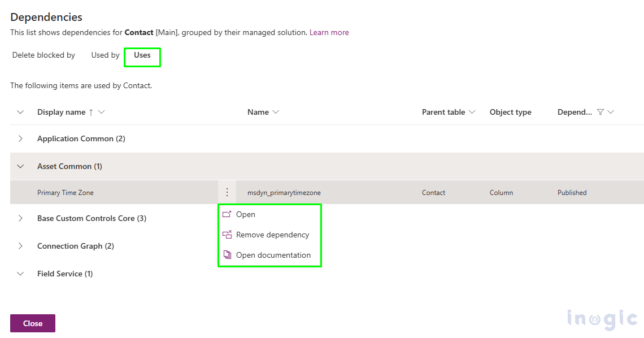The width and height of the screenshot is (644, 338).
Task: Click the filter icon on Depend... column
Action: (601, 112)
